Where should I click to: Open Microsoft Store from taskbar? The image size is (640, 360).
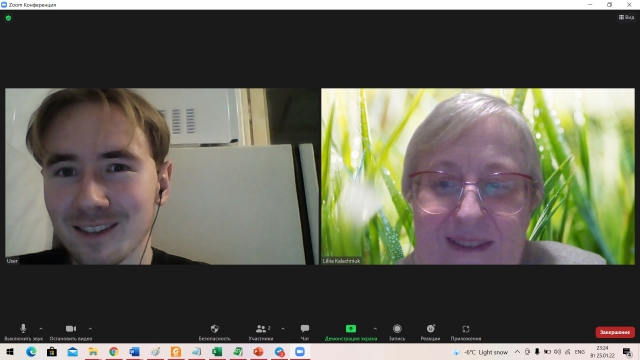point(52,352)
